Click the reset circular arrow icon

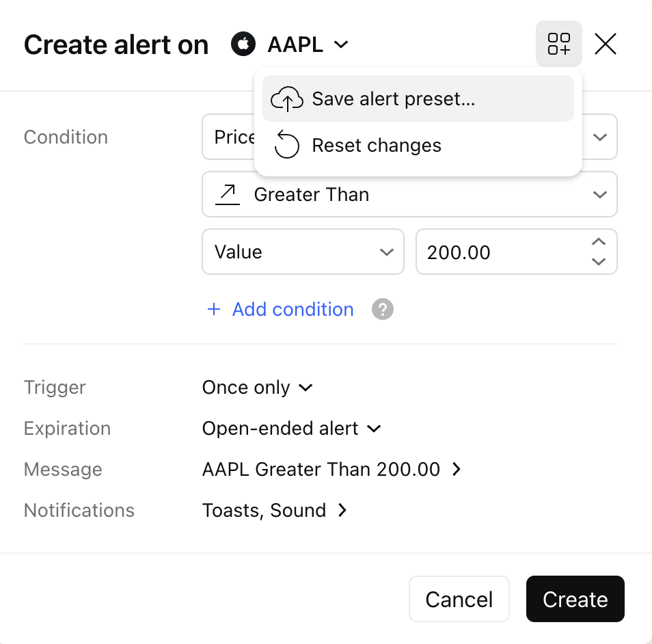pyautogui.click(x=286, y=146)
